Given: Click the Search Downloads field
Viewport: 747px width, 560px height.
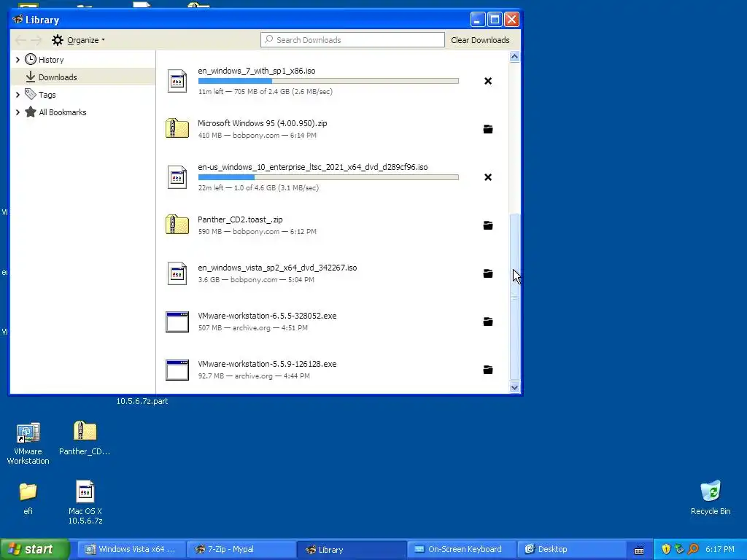Looking at the screenshot, I should click(x=352, y=40).
